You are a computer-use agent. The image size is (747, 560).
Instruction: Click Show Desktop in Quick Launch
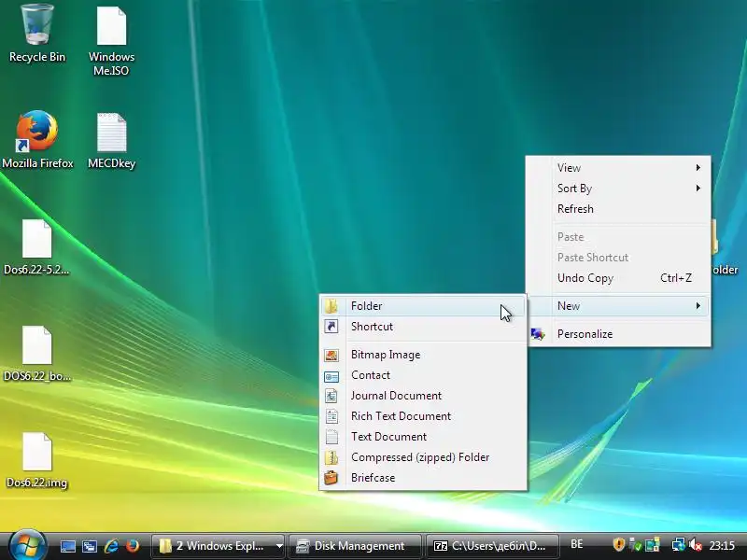pos(67,546)
